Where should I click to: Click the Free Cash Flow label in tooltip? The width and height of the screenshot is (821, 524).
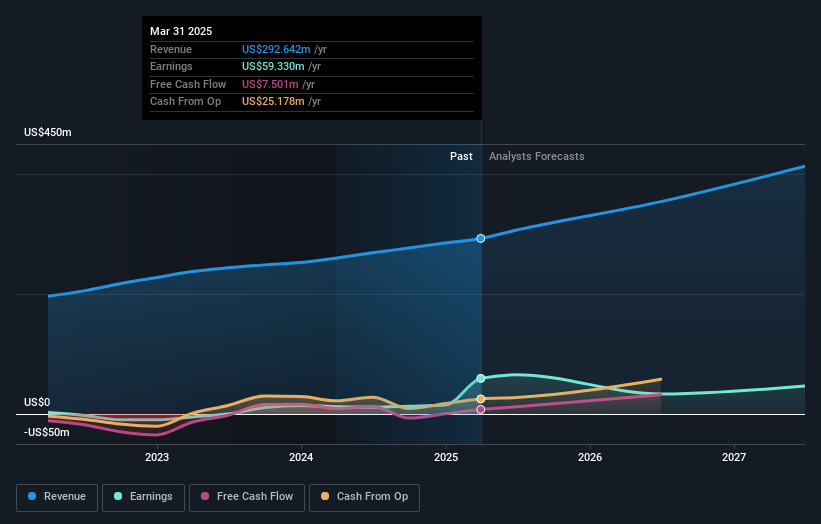[188, 84]
